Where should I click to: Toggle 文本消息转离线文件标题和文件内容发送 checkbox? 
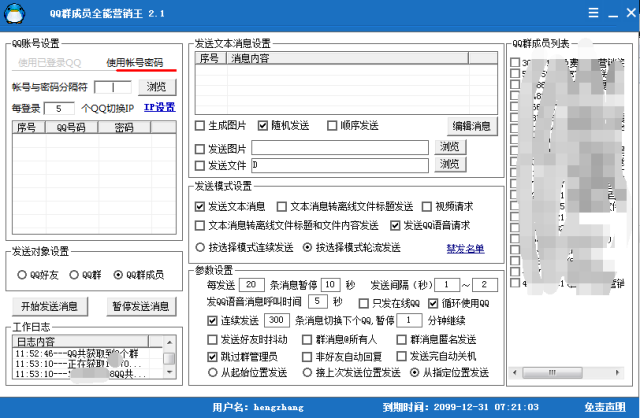200,225
